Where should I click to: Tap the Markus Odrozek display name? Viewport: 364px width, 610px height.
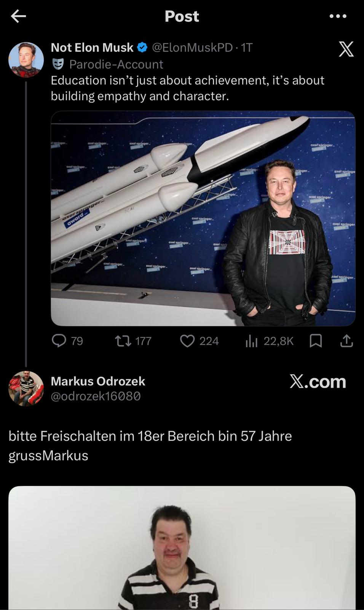[98, 381]
